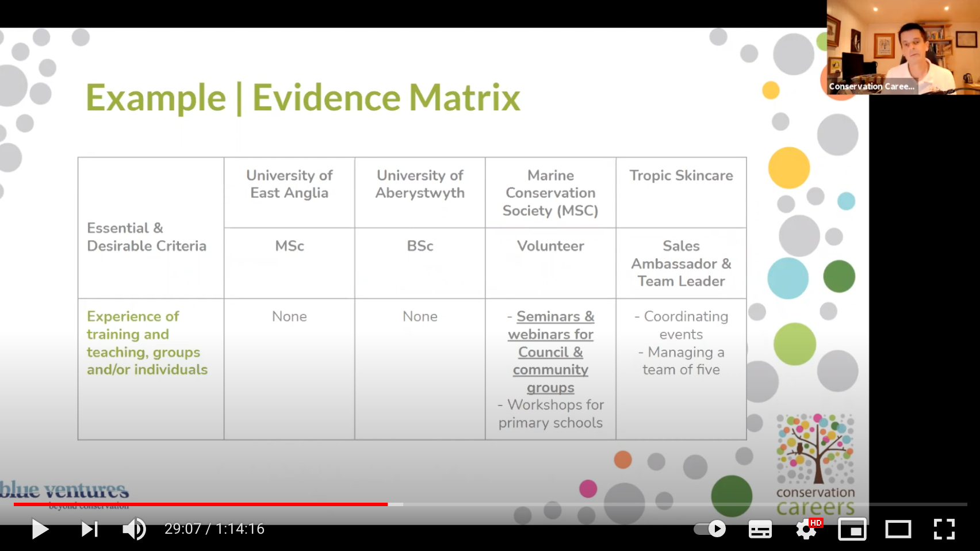
Task: Click the presenter webcam thumbnail
Action: pyautogui.click(x=904, y=47)
